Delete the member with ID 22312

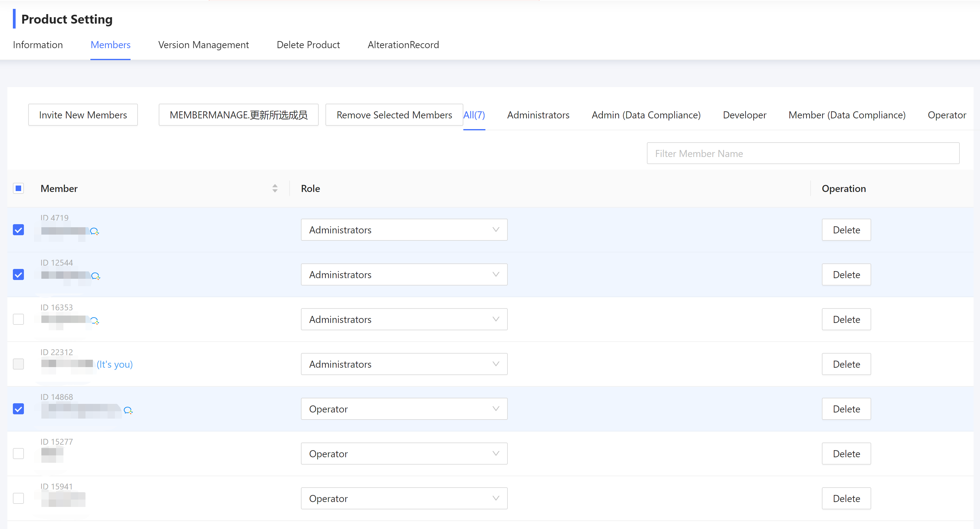pos(846,364)
